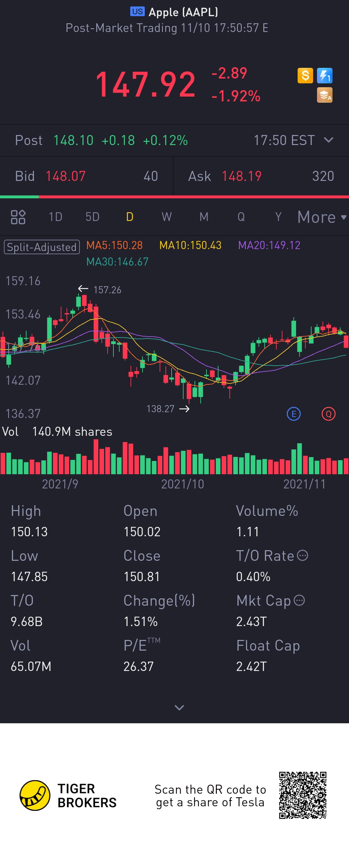Open the More timeframe dropdown
349x868 pixels.
coord(322,217)
